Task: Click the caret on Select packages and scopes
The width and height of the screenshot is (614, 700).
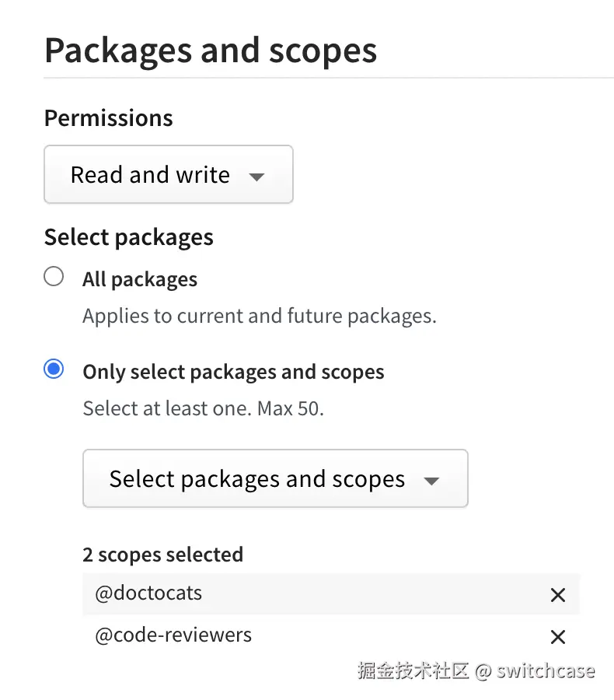Action: click(431, 482)
